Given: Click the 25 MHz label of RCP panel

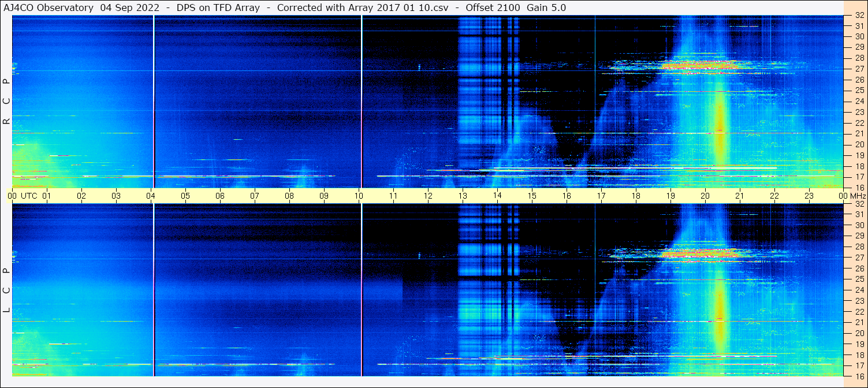Looking at the screenshot, I should pyautogui.click(x=859, y=91).
